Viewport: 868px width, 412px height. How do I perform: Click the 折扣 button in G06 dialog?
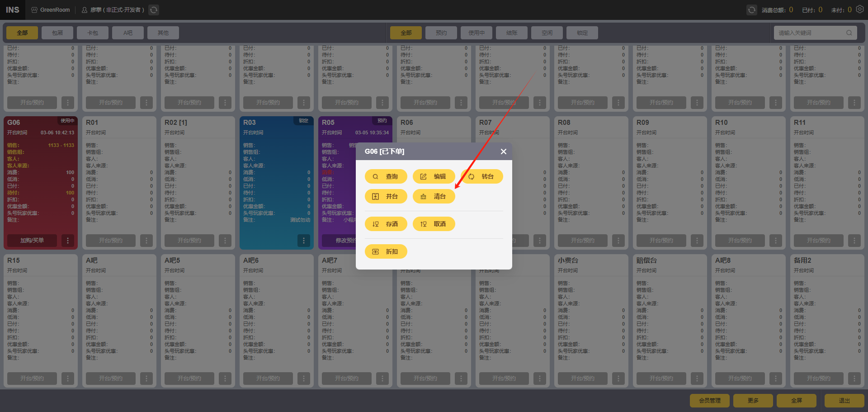(x=386, y=251)
